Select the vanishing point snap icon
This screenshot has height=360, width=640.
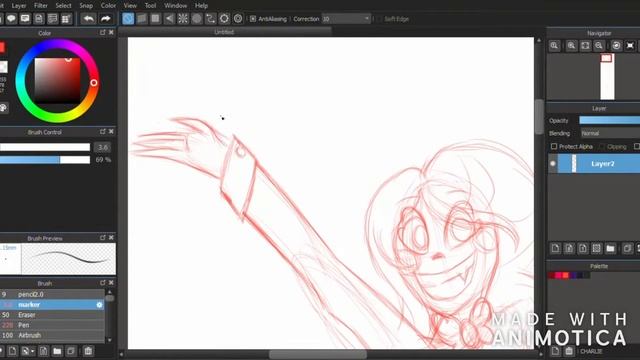click(x=169, y=19)
